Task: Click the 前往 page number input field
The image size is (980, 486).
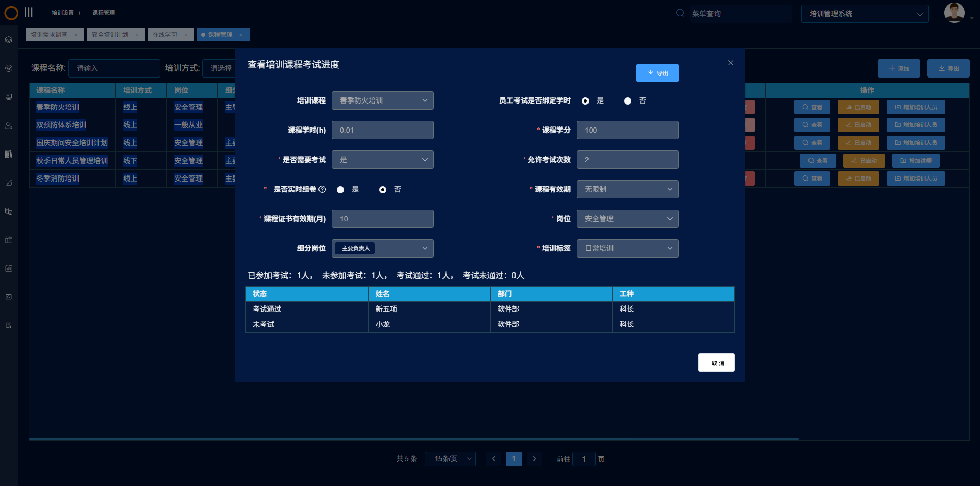Action: click(584, 459)
